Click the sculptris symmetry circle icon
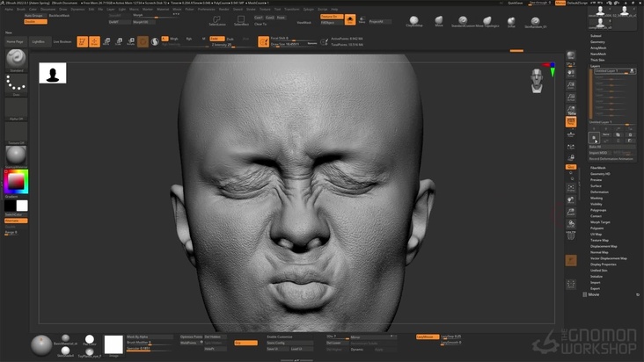Viewport: 644px width, 362px height. (x=155, y=41)
